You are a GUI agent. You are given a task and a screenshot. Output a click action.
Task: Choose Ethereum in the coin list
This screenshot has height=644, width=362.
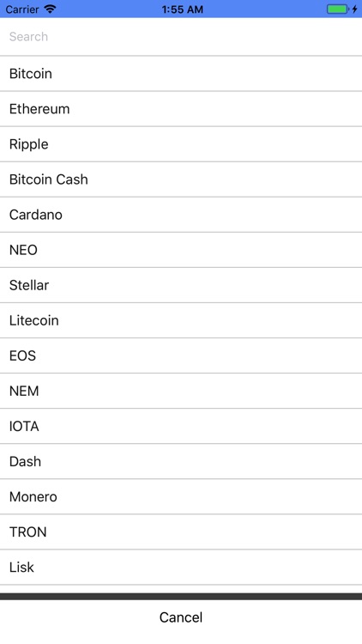181,109
